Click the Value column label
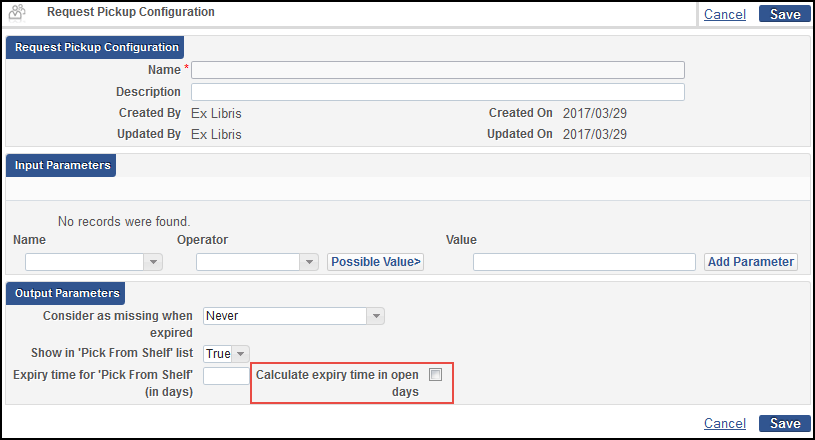 (461, 240)
